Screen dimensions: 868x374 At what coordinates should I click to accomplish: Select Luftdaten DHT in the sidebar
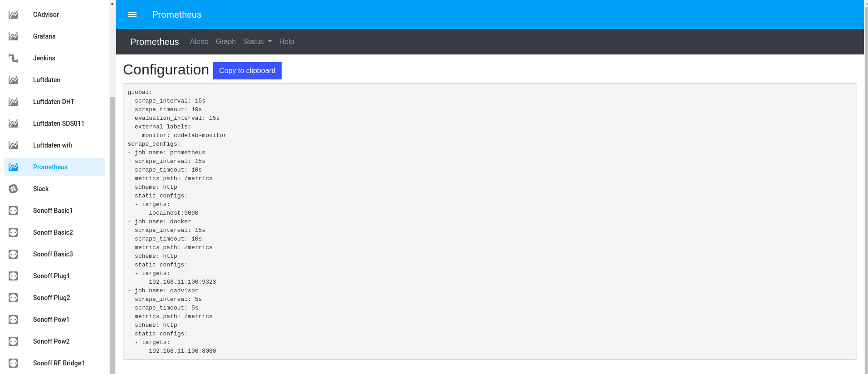point(54,102)
